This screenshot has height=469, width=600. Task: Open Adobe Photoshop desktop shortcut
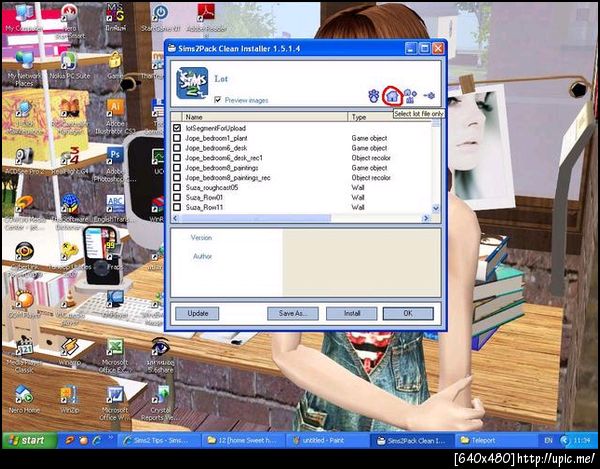(115, 164)
